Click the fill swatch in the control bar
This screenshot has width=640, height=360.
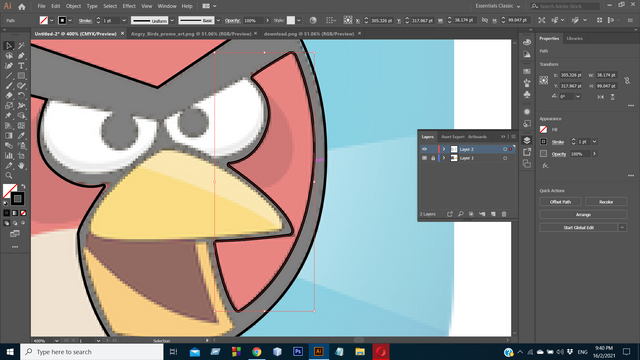[44, 20]
